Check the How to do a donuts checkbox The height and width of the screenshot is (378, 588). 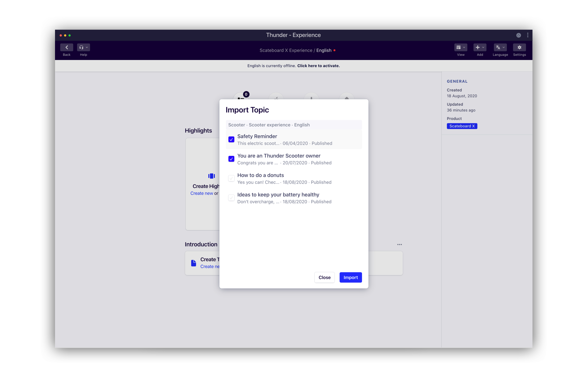[231, 178]
